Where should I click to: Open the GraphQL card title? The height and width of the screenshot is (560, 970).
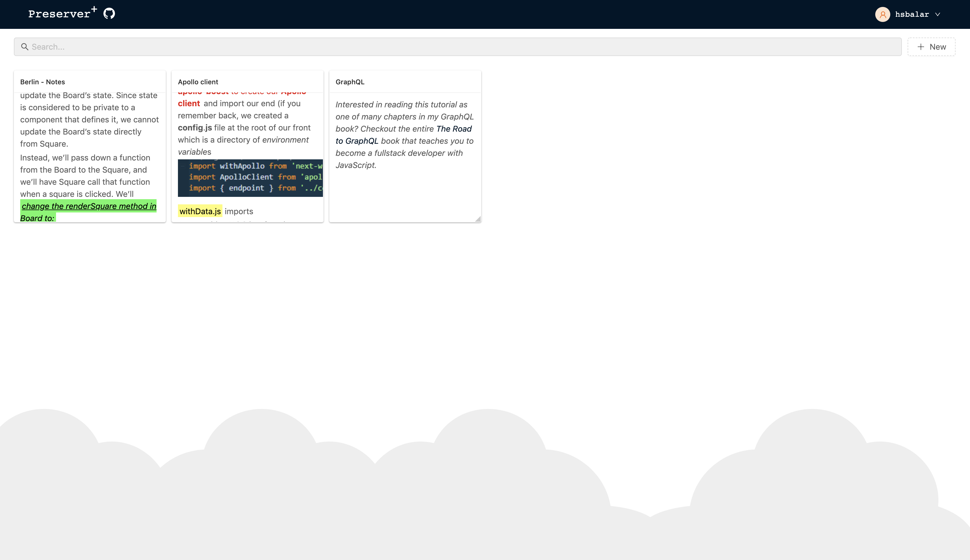(x=350, y=82)
